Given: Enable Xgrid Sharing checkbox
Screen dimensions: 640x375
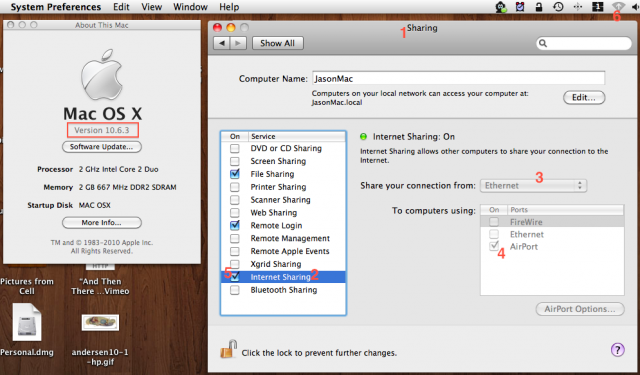Looking at the screenshot, I should tap(235, 264).
